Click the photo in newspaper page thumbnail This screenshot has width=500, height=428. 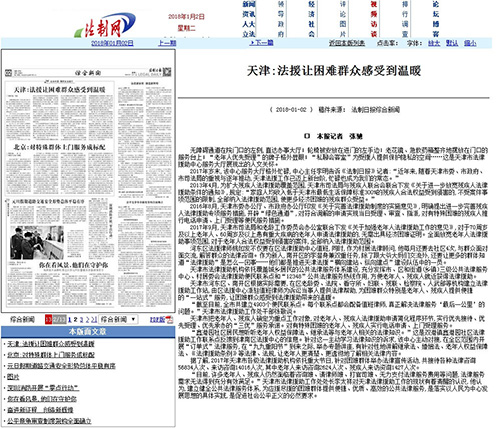[x=37, y=243]
